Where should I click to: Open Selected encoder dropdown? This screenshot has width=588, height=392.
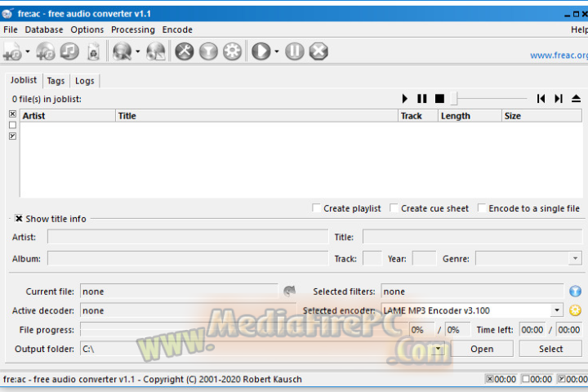tap(557, 310)
